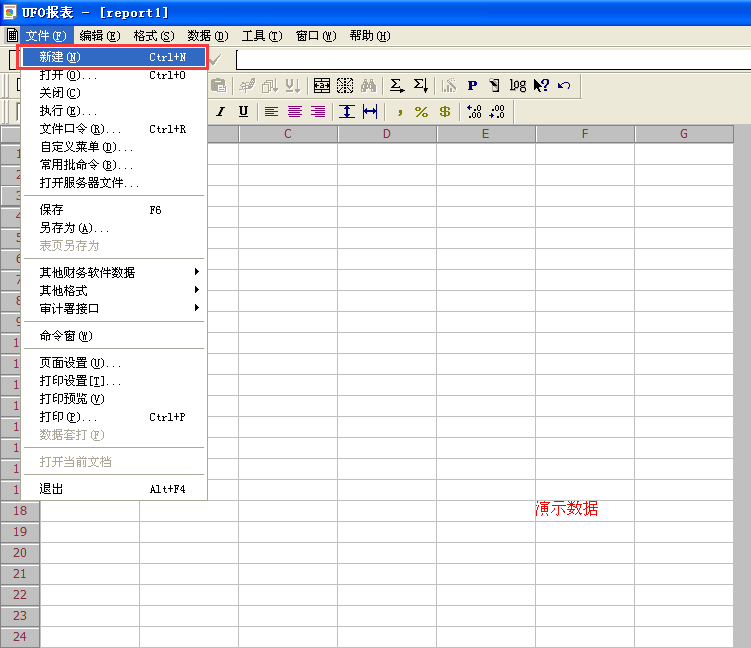Click the dashed region select icon
The image size is (751, 648).
[345, 86]
